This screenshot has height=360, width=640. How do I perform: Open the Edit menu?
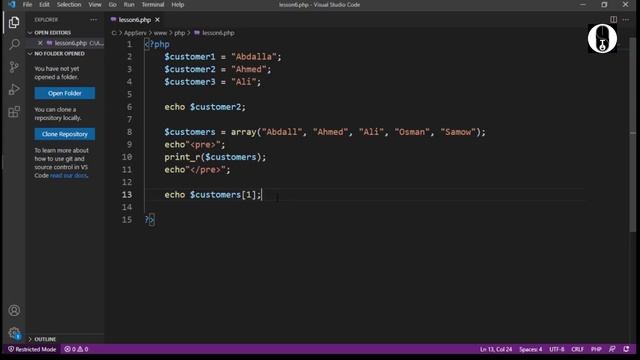tap(44, 4)
